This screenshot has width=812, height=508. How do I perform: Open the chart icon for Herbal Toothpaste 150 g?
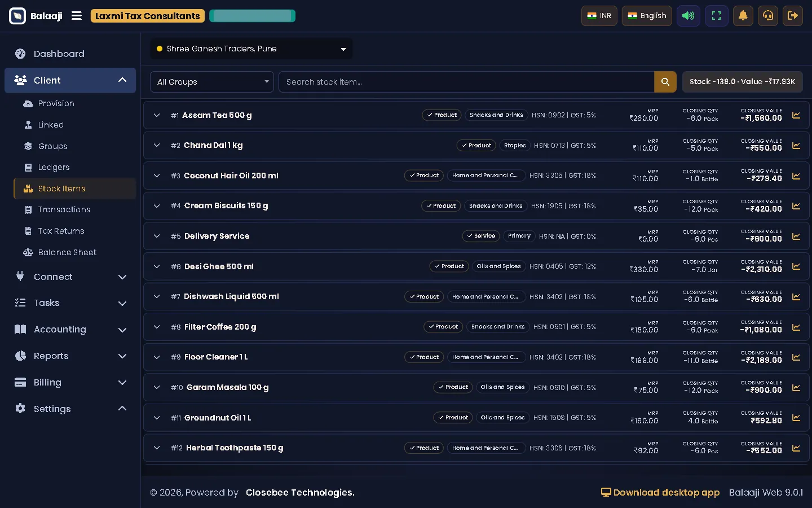796,448
